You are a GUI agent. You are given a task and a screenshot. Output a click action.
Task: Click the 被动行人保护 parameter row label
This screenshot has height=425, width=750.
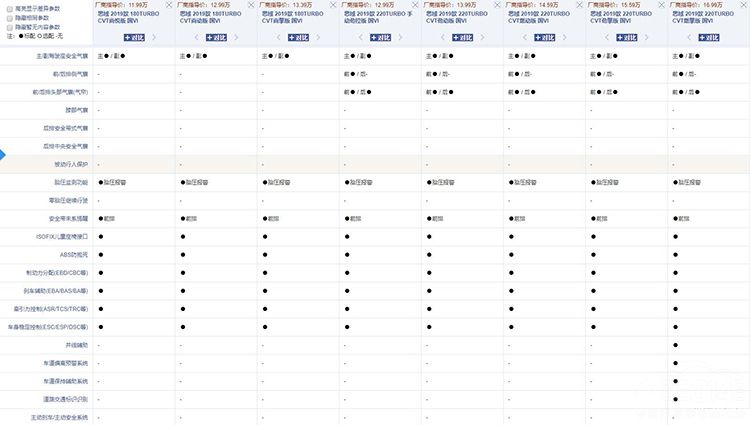pos(72,163)
